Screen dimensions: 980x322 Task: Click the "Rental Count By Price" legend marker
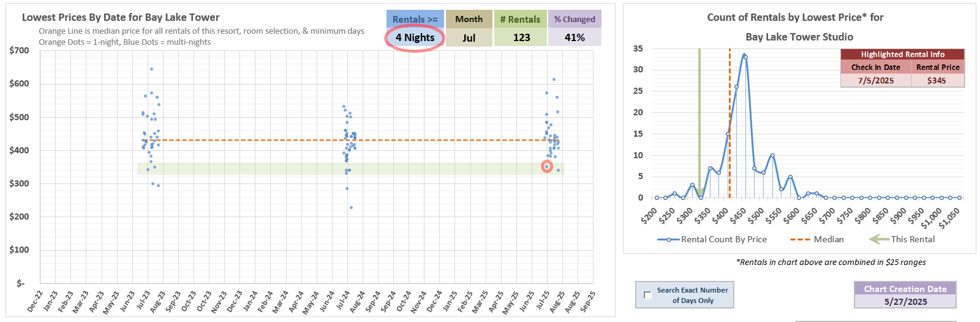(669, 239)
